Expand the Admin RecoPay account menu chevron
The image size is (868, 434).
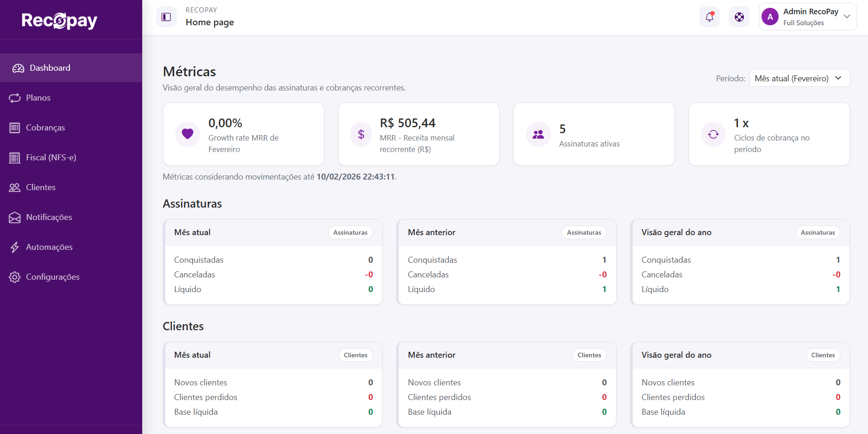(x=847, y=17)
